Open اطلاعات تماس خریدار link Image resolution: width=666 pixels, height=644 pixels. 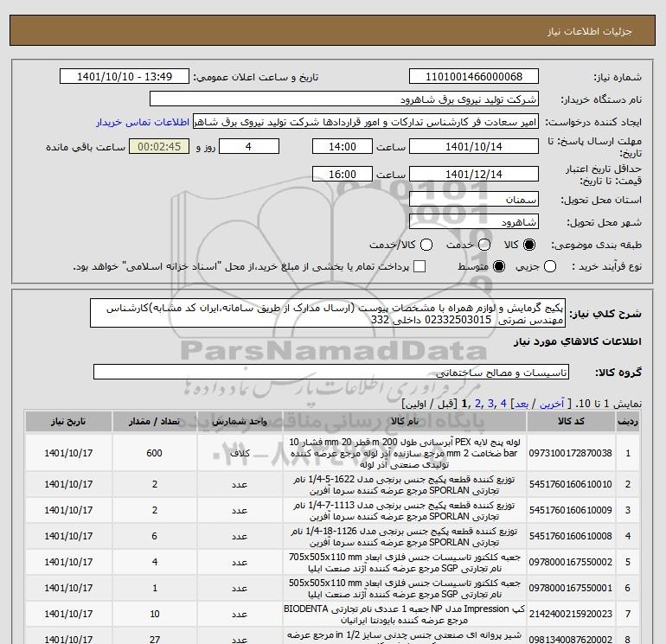(x=143, y=122)
